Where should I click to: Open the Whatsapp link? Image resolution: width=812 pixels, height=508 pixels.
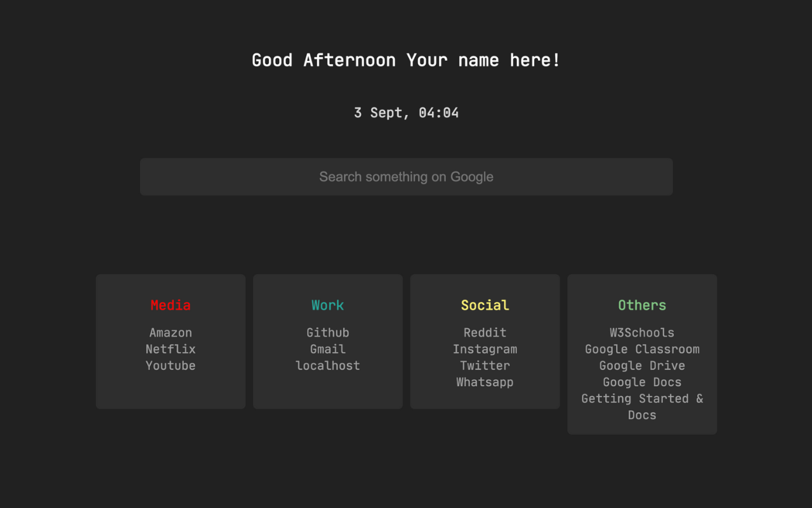click(x=485, y=382)
